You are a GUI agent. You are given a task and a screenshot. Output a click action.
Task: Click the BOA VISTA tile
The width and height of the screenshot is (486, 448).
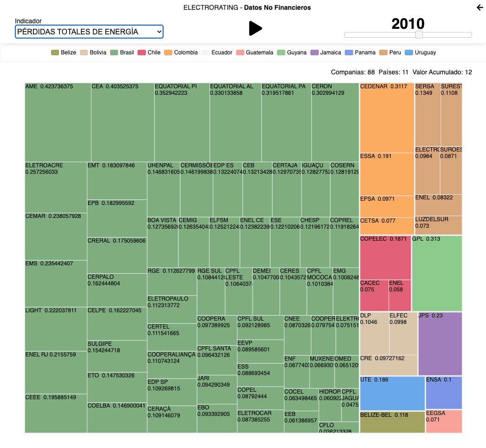163,242
